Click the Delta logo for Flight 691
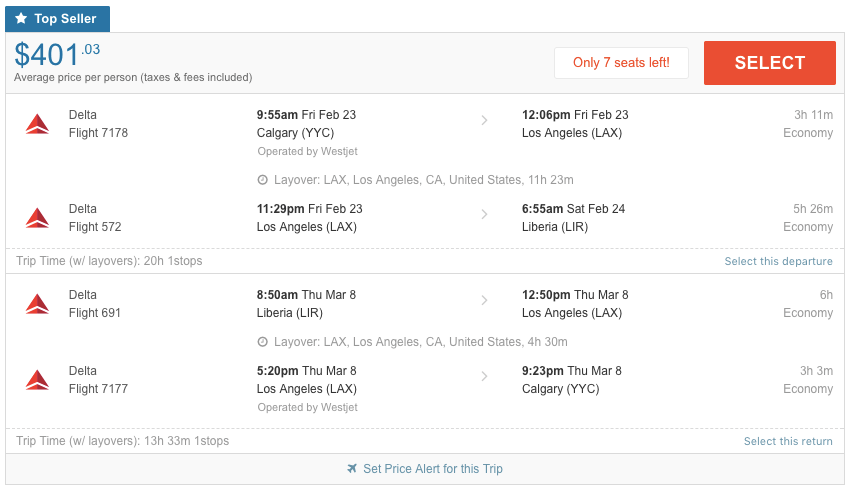This screenshot has width=856, height=491. pos(37,304)
